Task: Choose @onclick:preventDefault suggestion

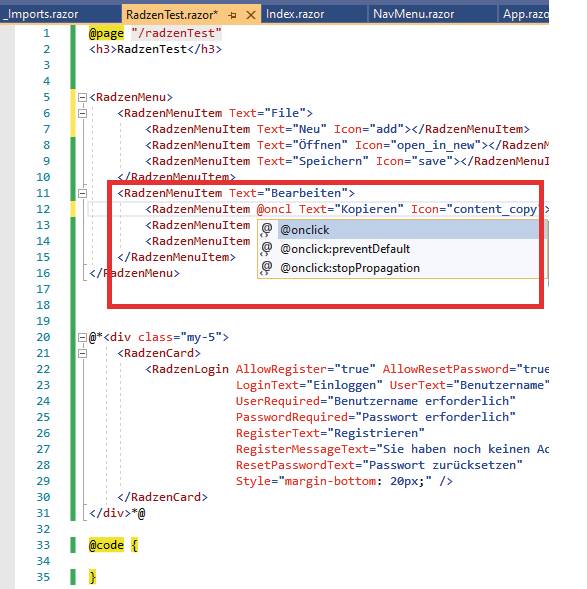Action: click(x=402, y=249)
